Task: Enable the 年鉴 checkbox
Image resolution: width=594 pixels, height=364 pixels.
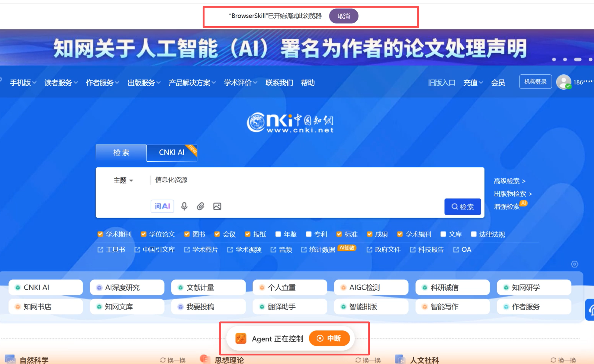Action: point(278,234)
